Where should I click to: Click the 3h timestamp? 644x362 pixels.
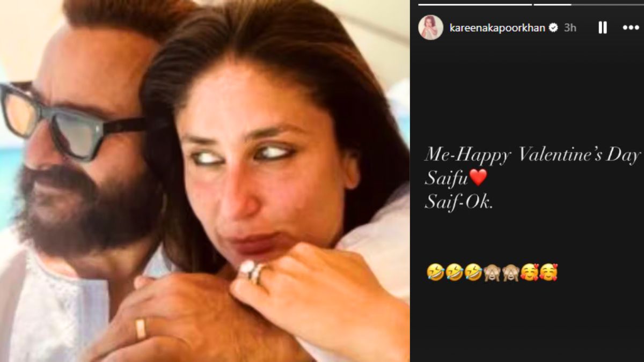coord(570,27)
